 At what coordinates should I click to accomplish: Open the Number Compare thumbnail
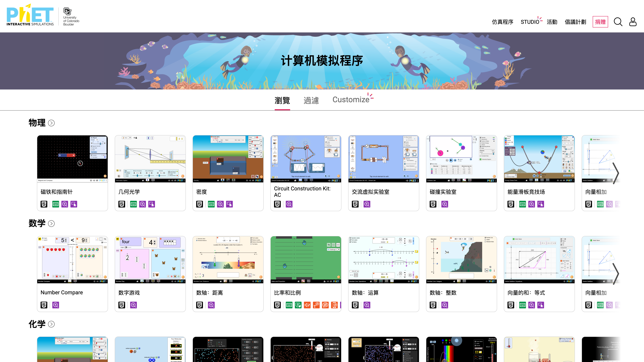(x=72, y=260)
